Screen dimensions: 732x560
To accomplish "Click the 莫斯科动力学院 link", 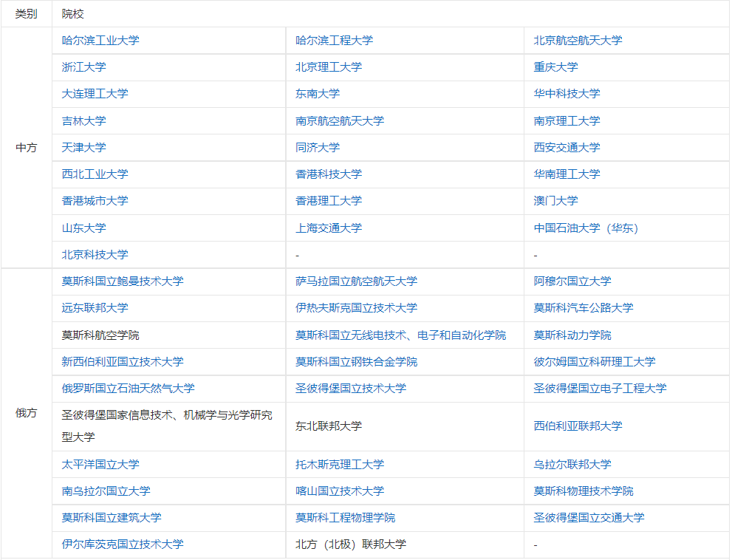I will [x=572, y=335].
